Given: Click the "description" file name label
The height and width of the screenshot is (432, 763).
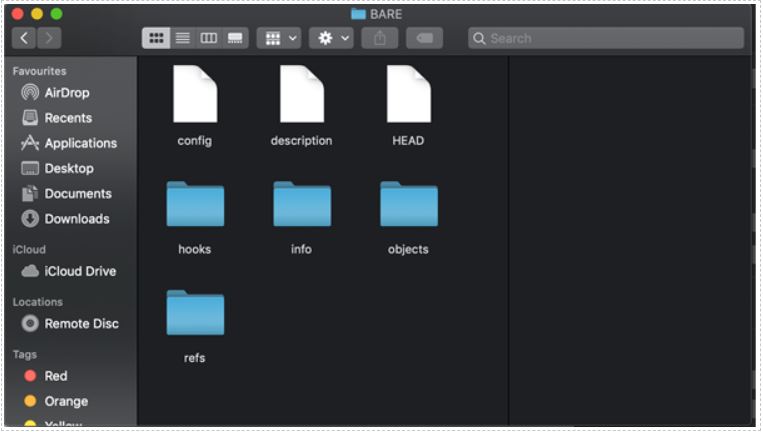Looking at the screenshot, I should click(302, 141).
